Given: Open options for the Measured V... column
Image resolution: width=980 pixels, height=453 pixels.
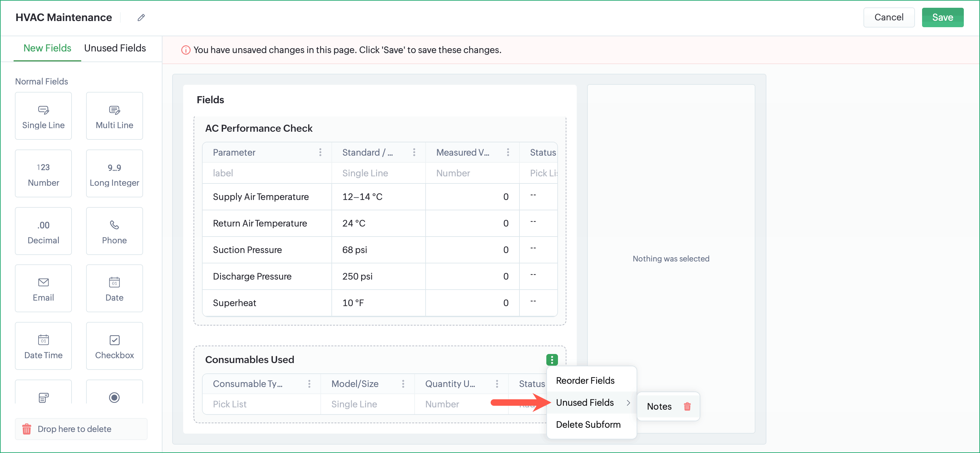Looking at the screenshot, I should point(508,152).
